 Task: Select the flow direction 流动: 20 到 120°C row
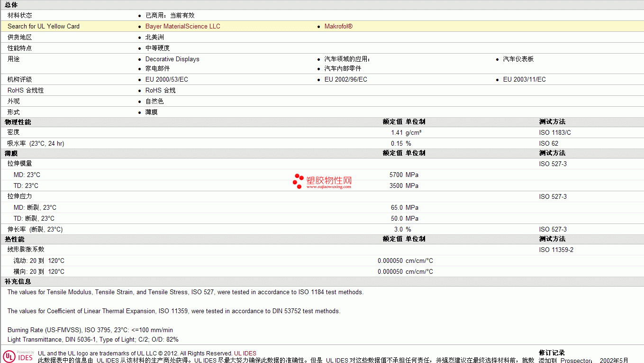coord(322,261)
